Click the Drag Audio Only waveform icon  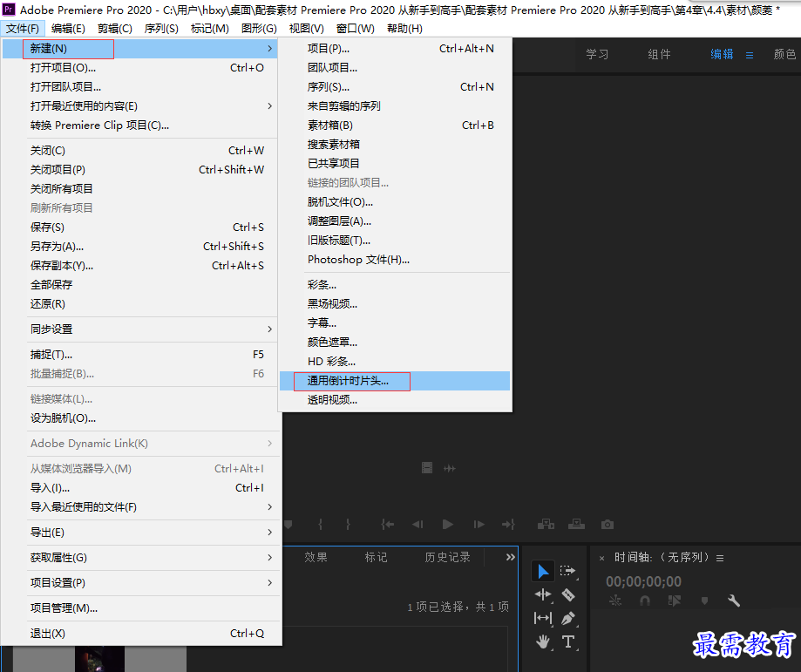point(450,468)
